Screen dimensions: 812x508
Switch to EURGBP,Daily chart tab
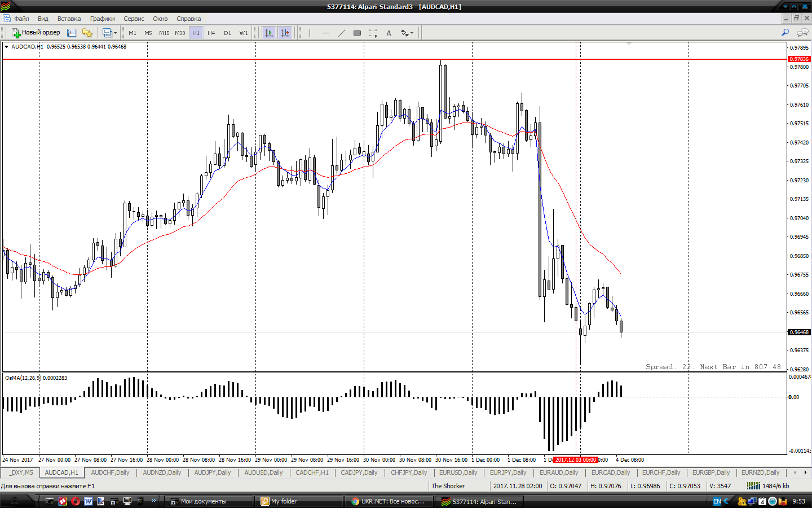tap(711, 472)
